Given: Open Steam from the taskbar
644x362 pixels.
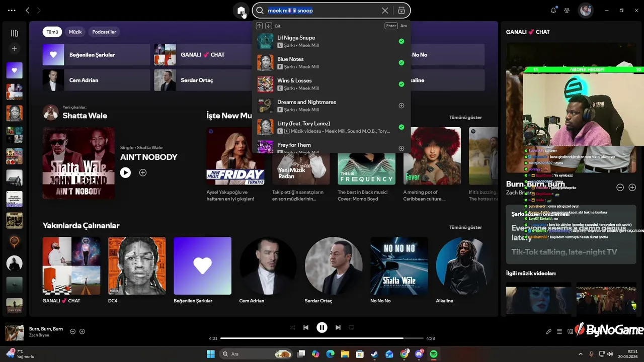Looking at the screenshot, I should [x=374, y=354].
